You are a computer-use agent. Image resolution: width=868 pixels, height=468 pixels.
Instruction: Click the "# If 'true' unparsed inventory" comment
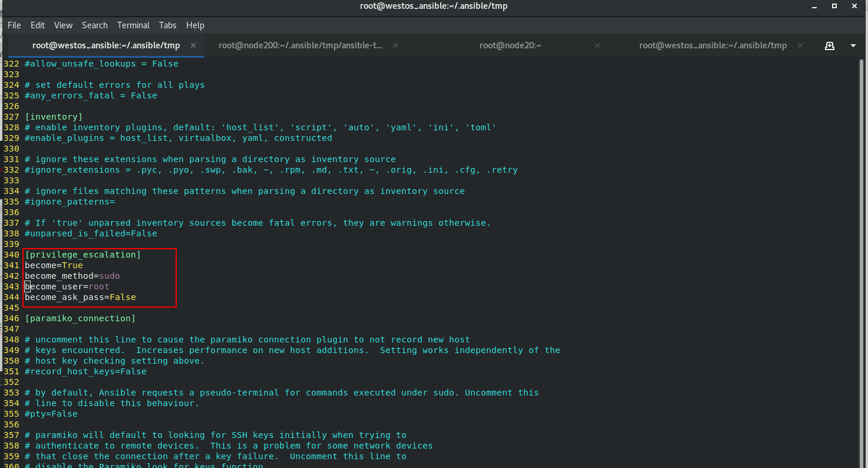click(258, 223)
